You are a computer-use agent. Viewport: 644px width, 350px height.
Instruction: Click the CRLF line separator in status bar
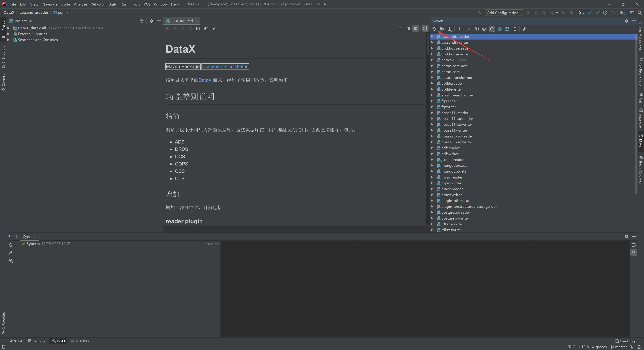pyautogui.click(x=571, y=347)
